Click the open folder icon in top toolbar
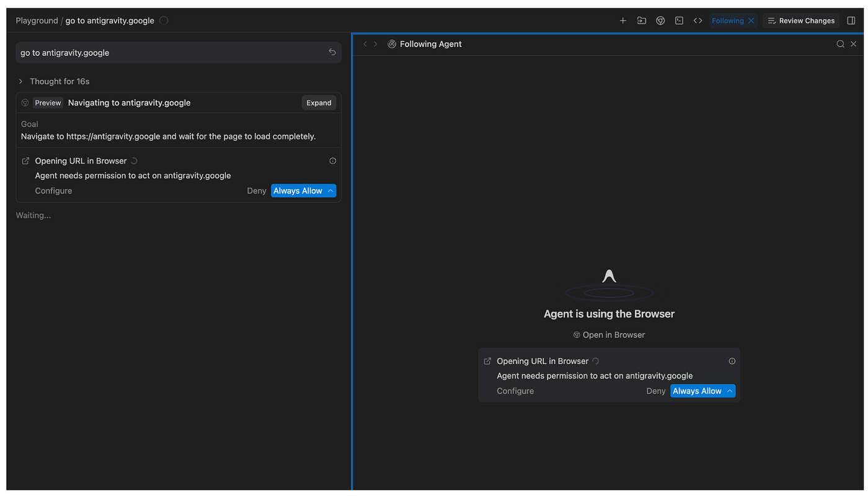The height and width of the screenshot is (496, 868). [641, 20]
